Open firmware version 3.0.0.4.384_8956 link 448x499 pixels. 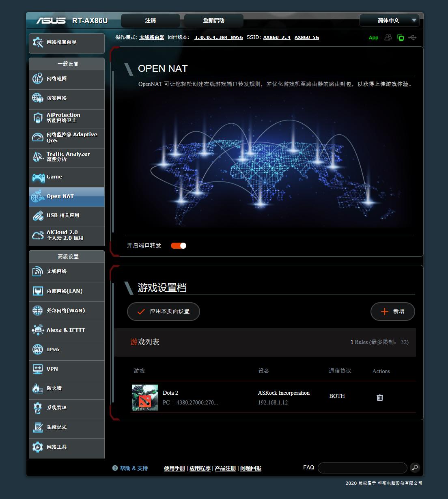pos(218,37)
